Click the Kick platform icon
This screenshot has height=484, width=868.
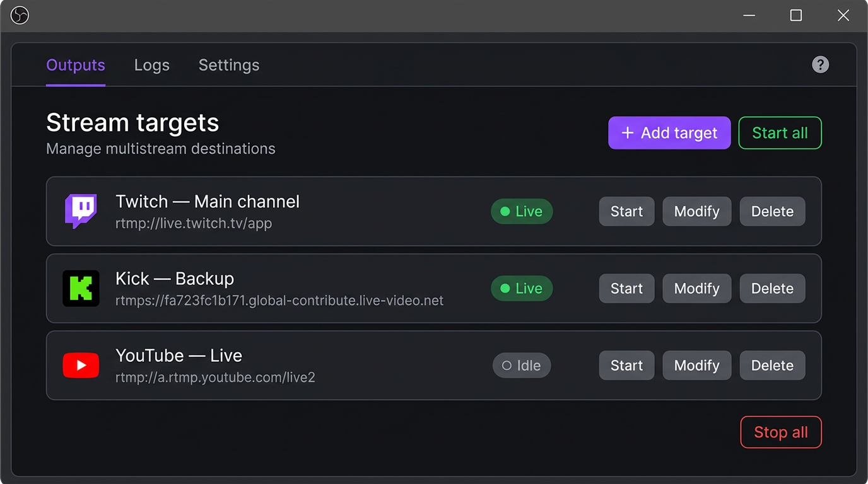pos(81,288)
